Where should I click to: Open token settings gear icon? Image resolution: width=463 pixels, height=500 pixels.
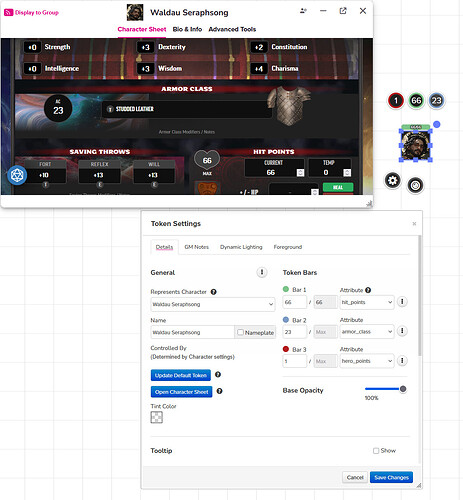click(x=393, y=181)
